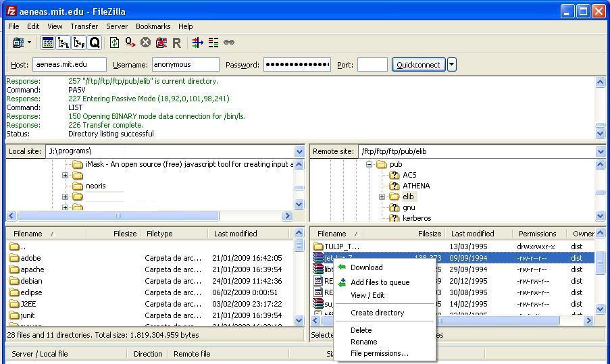Choose Download from the context menu
The image size is (610, 364).
click(384, 267)
